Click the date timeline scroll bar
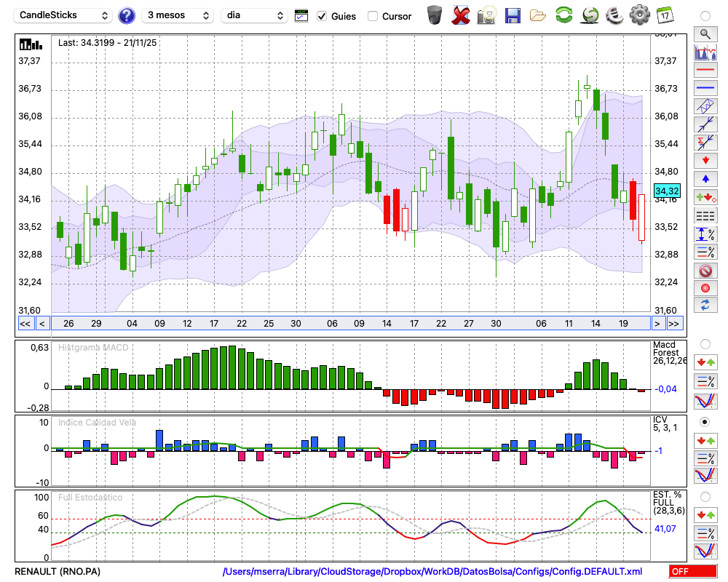The width and height of the screenshot is (728, 582). tap(349, 324)
